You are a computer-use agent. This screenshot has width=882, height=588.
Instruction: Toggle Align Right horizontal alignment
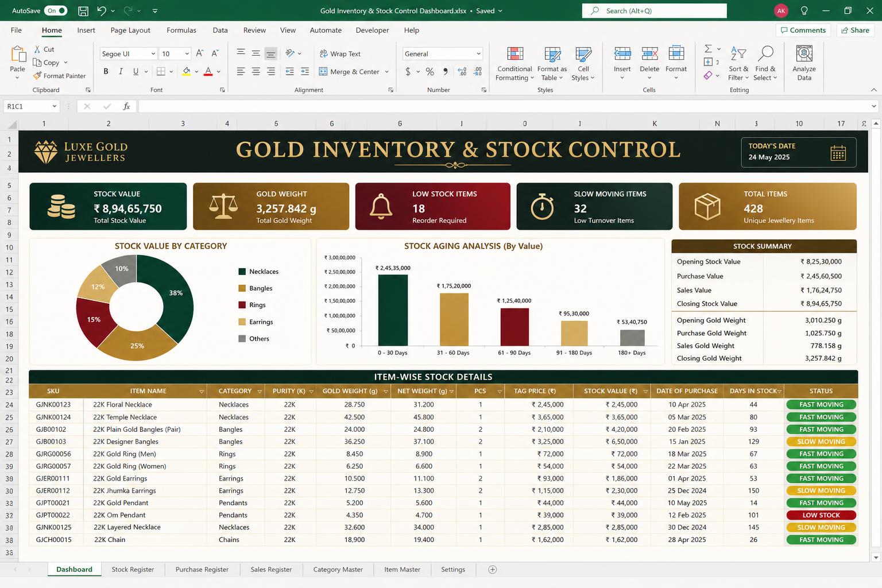click(x=271, y=72)
